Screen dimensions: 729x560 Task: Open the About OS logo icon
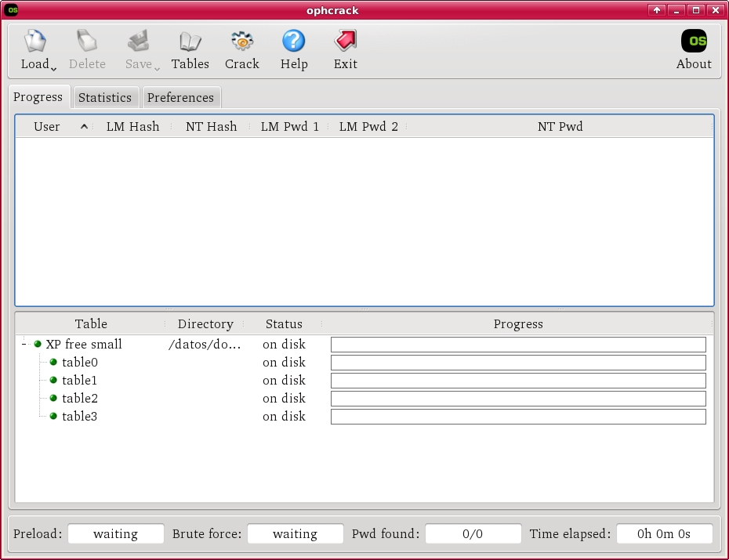pyautogui.click(x=694, y=42)
